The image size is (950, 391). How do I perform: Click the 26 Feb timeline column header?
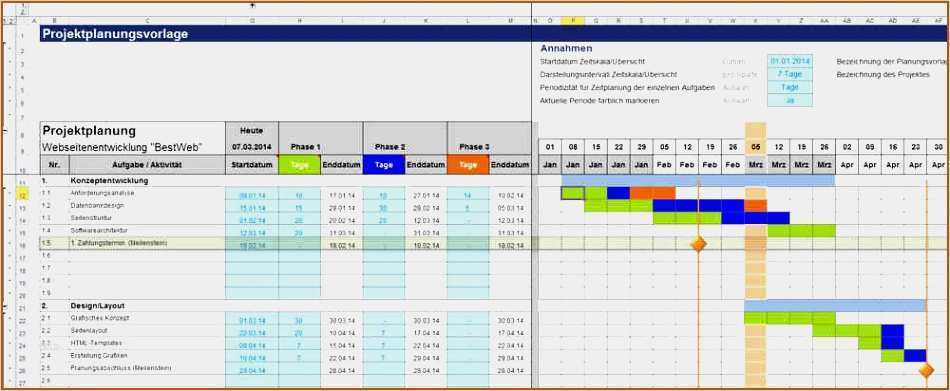point(732,156)
